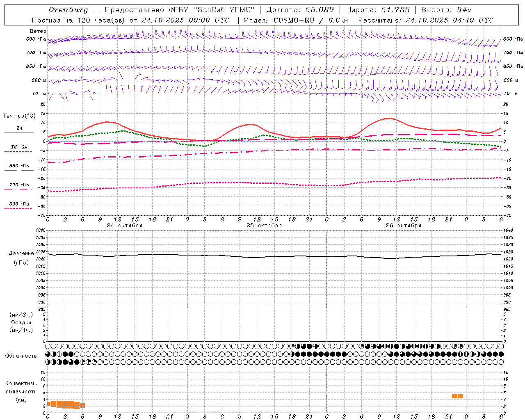The image size is (525, 420).
Task: Click the date label '24 октября'
Action: [x=125, y=226]
